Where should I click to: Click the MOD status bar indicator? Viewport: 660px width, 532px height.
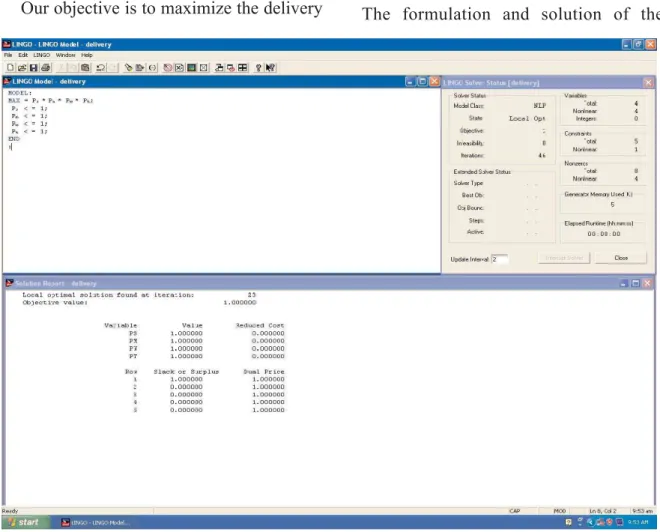(x=559, y=511)
